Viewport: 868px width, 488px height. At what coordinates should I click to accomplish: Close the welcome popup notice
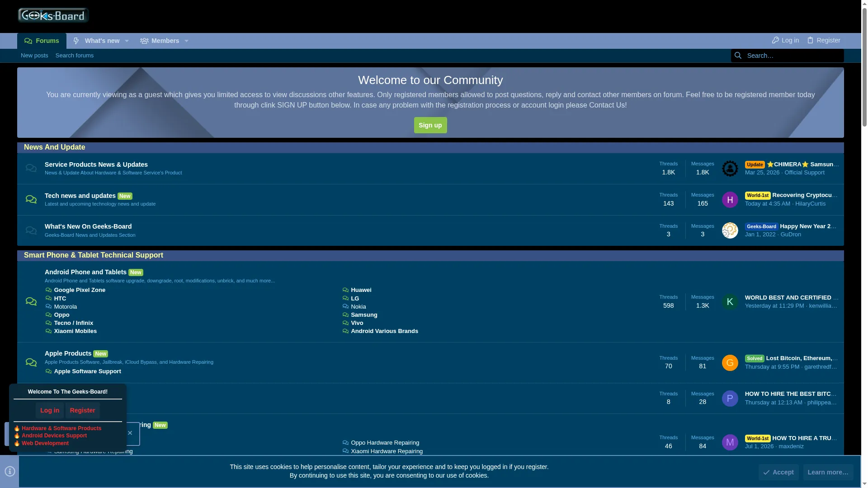coord(130,433)
